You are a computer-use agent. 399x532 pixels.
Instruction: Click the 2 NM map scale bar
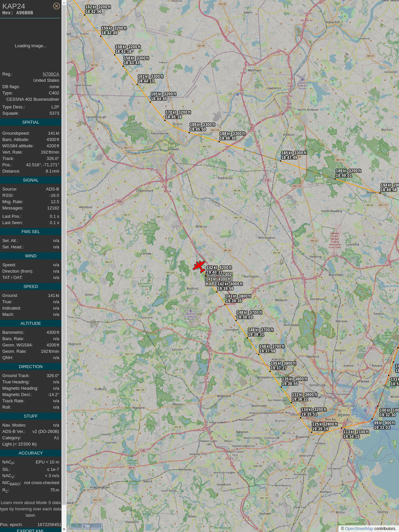[x=86, y=526]
